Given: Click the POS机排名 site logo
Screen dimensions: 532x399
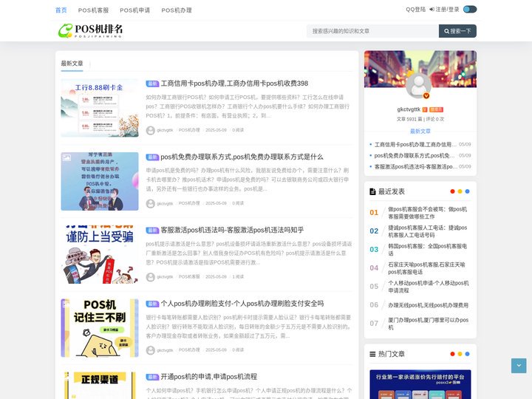Looking at the screenshot, I should click(91, 30).
